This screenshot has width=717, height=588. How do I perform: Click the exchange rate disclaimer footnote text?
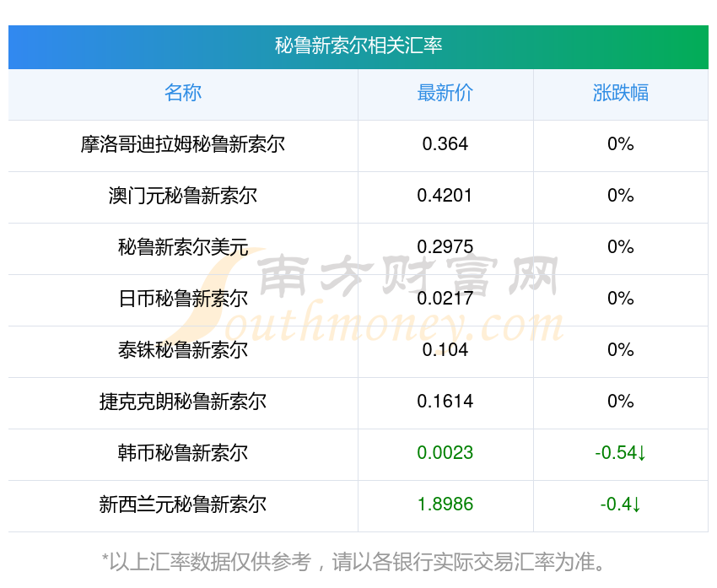tap(358, 561)
